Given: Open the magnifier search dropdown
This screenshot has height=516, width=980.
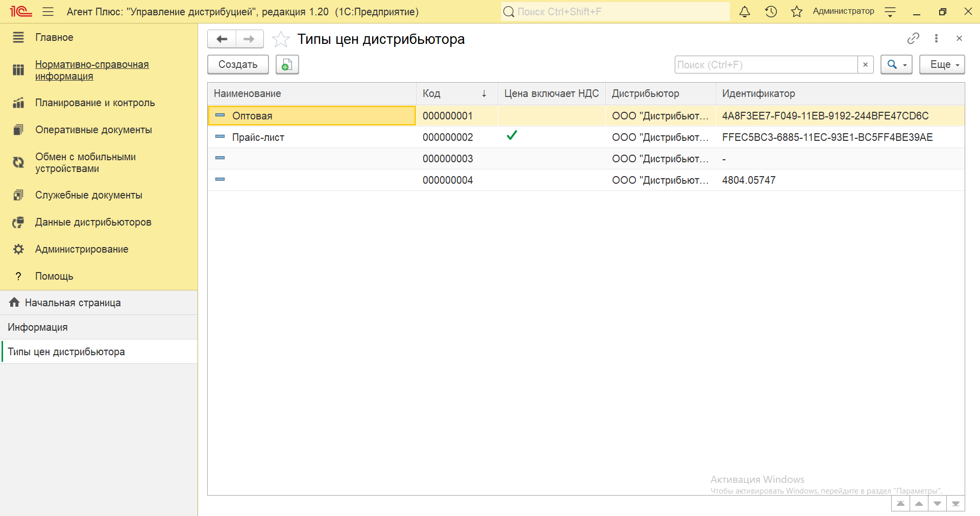Looking at the screenshot, I should tap(896, 65).
